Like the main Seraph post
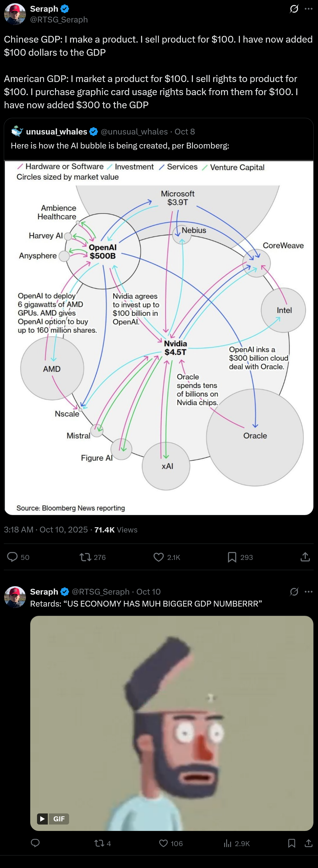This screenshot has width=318, height=868. click(159, 557)
